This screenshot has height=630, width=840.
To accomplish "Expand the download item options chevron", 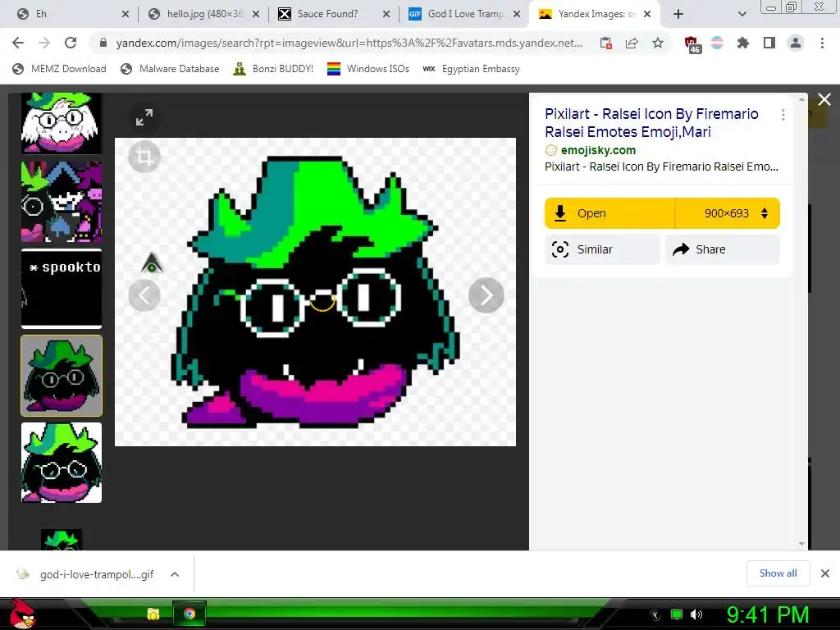I will click(175, 574).
